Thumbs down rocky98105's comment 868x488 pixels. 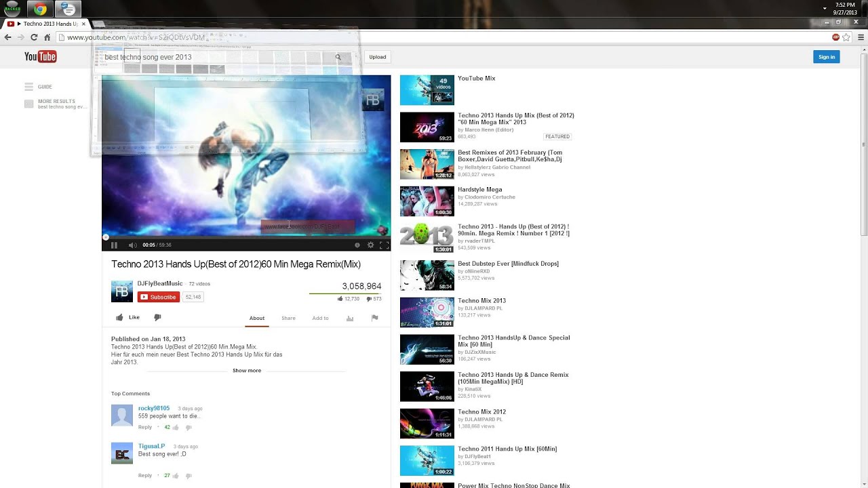point(189,428)
